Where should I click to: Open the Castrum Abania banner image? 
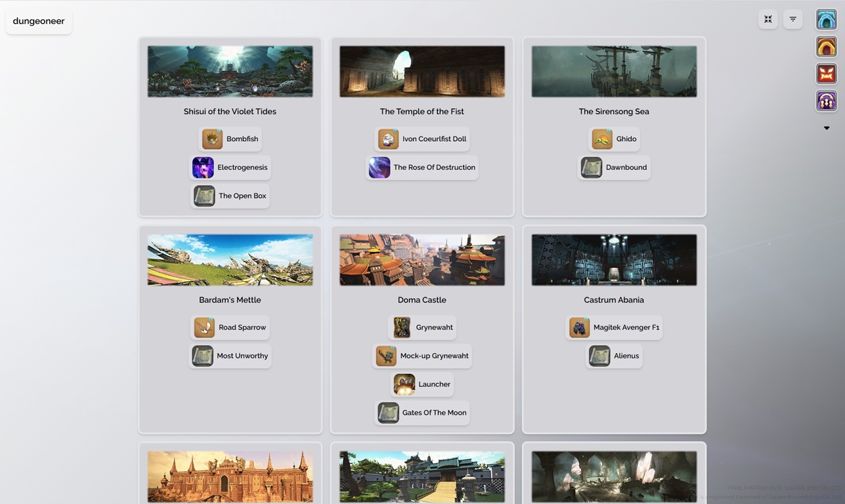614,260
